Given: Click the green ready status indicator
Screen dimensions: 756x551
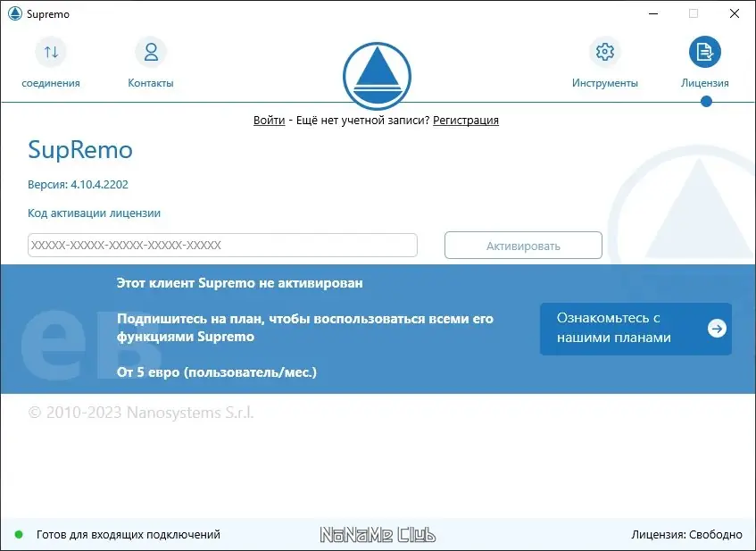Looking at the screenshot, I should (19, 534).
